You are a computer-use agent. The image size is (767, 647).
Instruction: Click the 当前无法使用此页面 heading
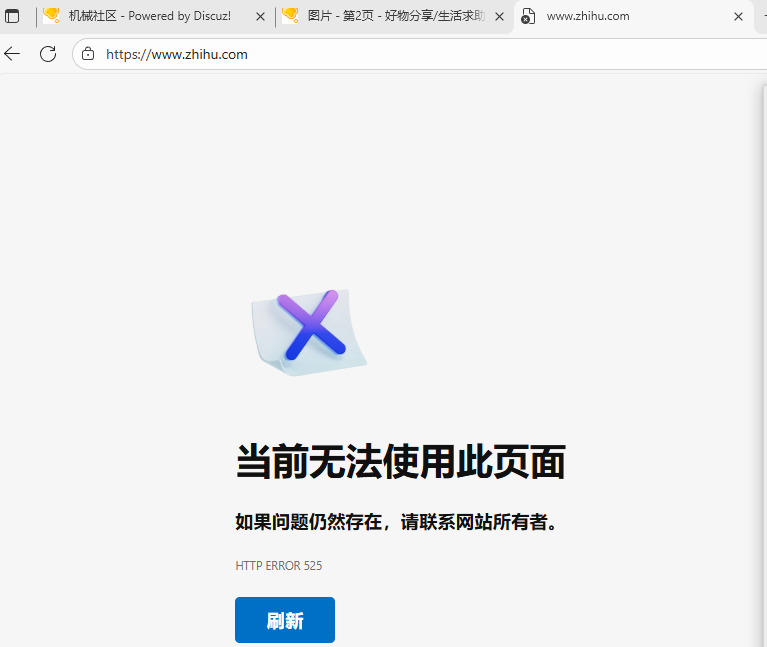400,463
